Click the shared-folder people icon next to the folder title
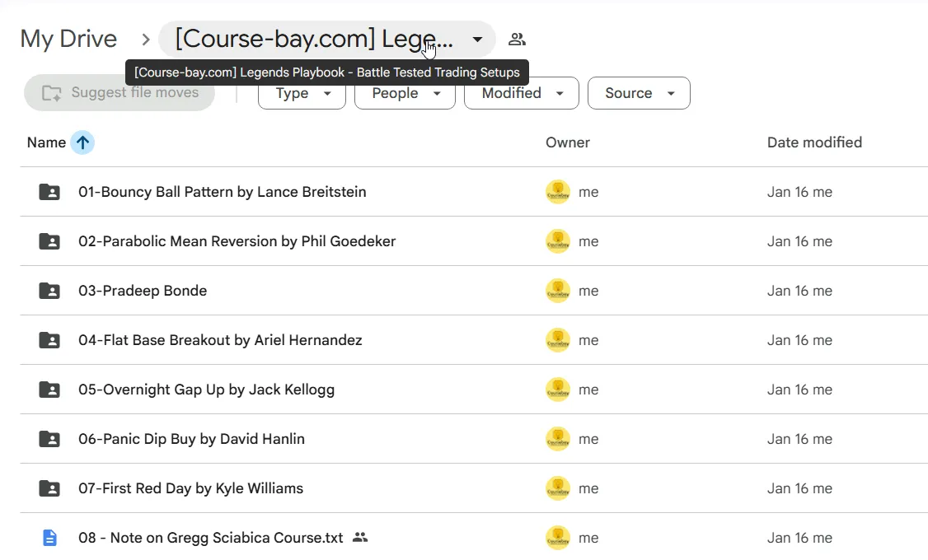Screen dimensions: 928x560 tap(517, 39)
